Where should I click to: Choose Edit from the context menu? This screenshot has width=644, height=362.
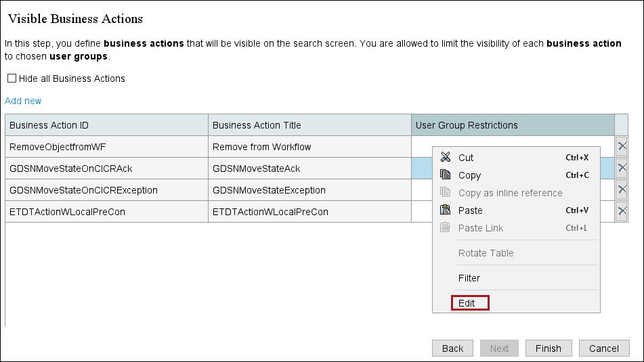tap(467, 303)
